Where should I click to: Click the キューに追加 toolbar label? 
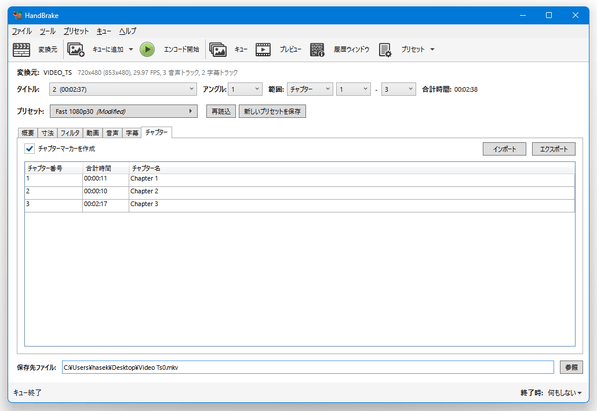pos(108,50)
